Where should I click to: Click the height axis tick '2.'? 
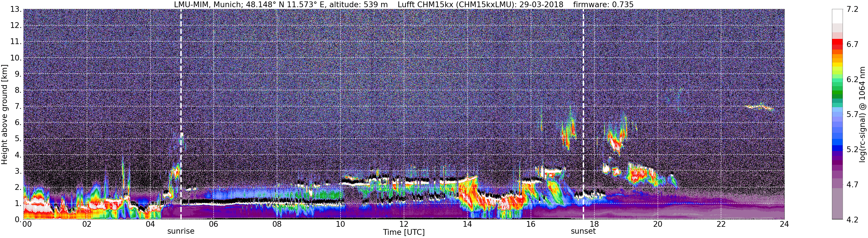click(18, 187)
